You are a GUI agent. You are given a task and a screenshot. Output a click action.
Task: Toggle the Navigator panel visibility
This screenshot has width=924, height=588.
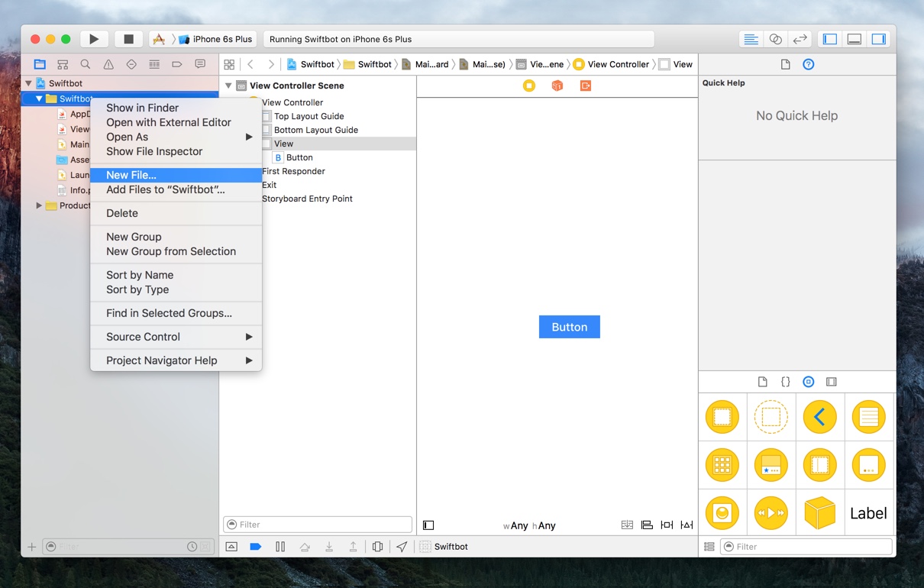tap(830, 39)
